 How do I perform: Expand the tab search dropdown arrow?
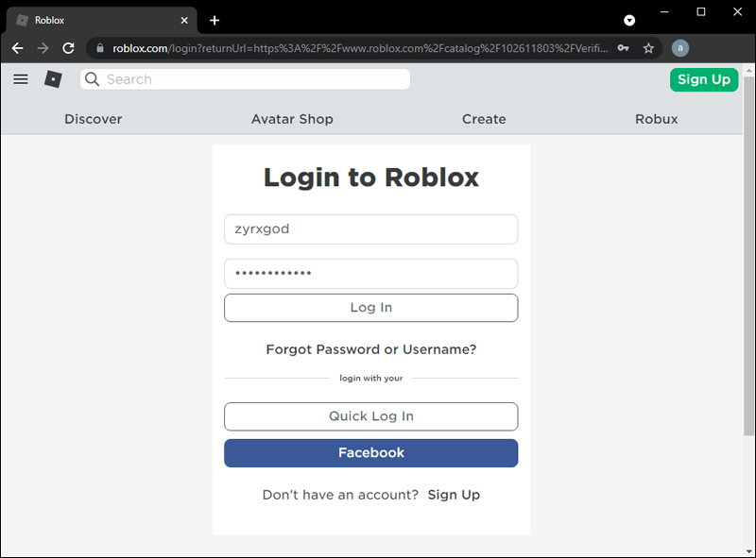pos(629,20)
